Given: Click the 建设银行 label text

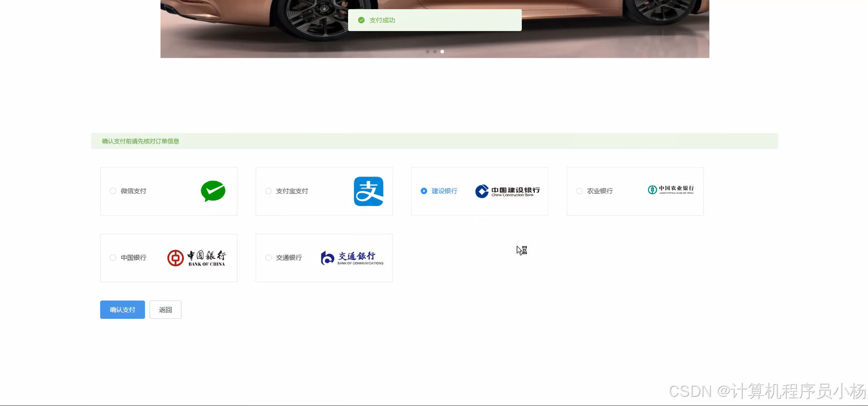Looking at the screenshot, I should click(x=445, y=191).
